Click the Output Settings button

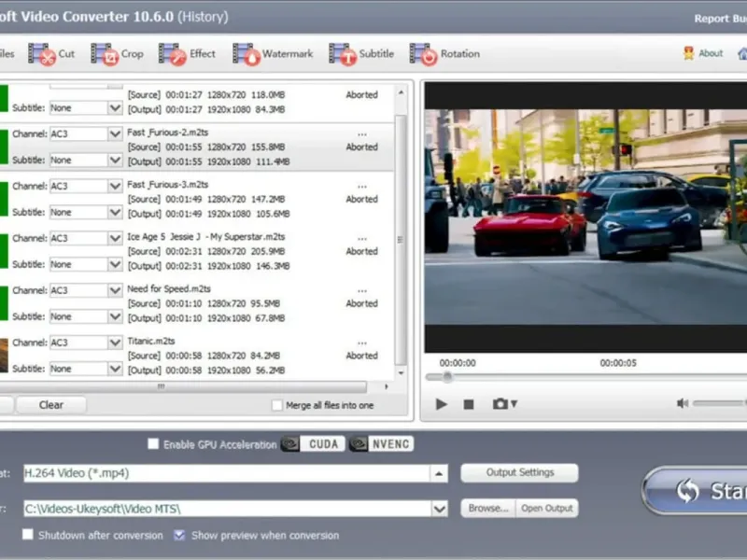(519, 472)
